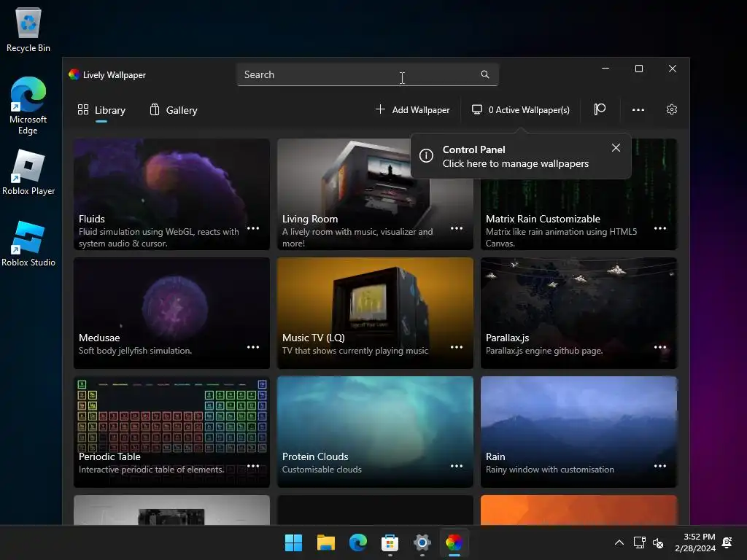
Task: Open more options for Matrix Rain Customizable
Action: 659,228
